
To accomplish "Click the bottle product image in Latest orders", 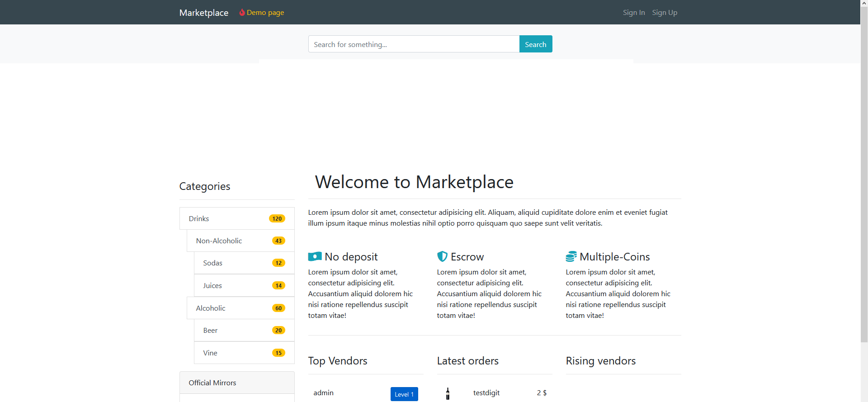I will click(x=448, y=393).
